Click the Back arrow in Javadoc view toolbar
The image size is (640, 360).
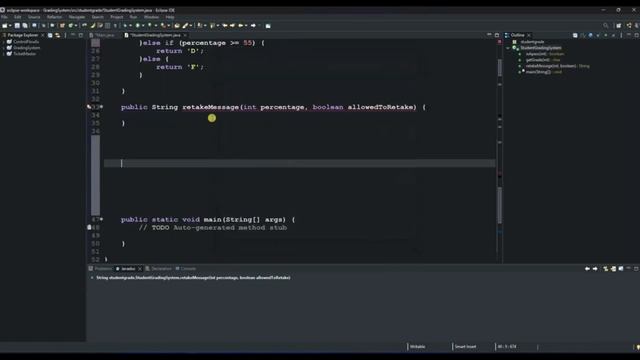pyautogui.click(x=587, y=269)
